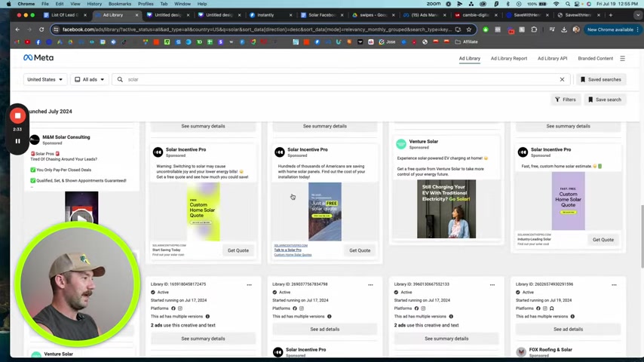Open macOS Control Center in the menu bar

578,4
